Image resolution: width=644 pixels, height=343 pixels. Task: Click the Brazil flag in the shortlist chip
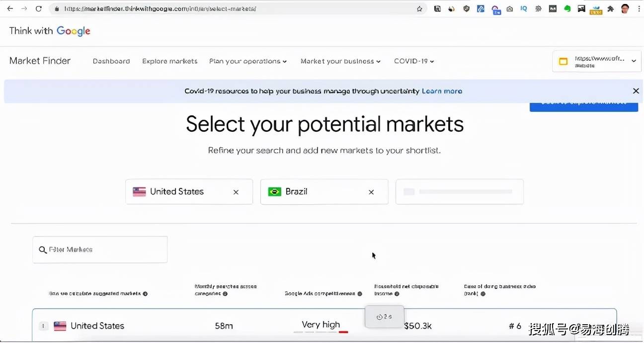pyautogui.click(x=275, y=192)
